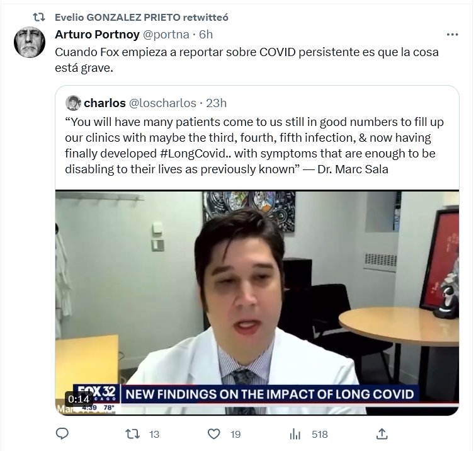Open the quoted tweet text by Dr. Marc Sala

tap(254, 146)
